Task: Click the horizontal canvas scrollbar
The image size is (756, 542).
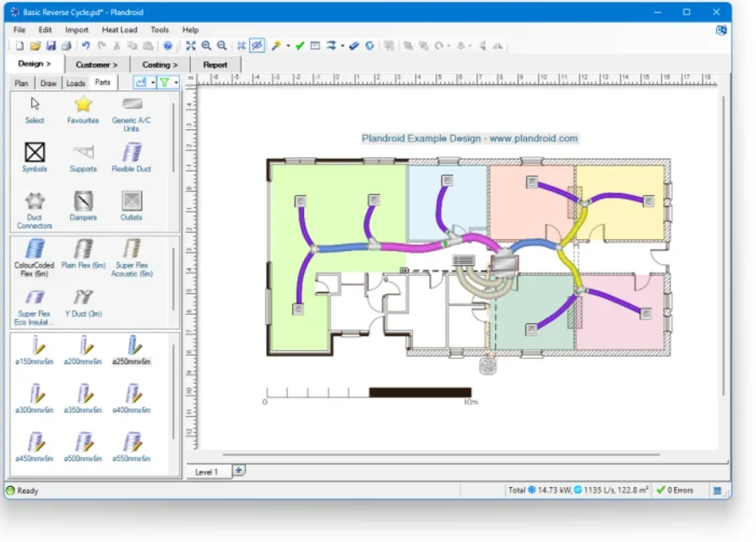Action: (441, 454)
